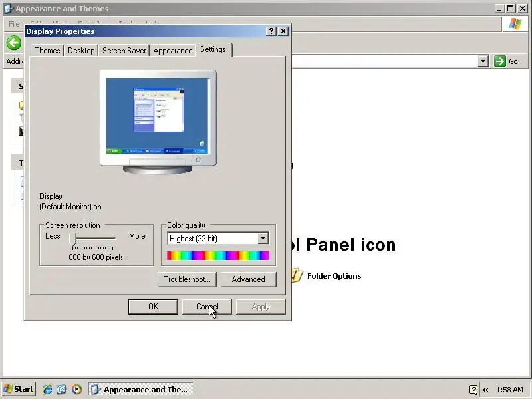
Task: Launch Windows Media Player from Quick Launch
Action: [76, 389]
